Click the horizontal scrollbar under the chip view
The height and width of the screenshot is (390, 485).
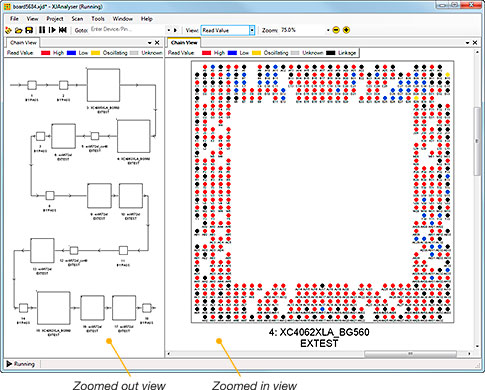coord(319,353)
